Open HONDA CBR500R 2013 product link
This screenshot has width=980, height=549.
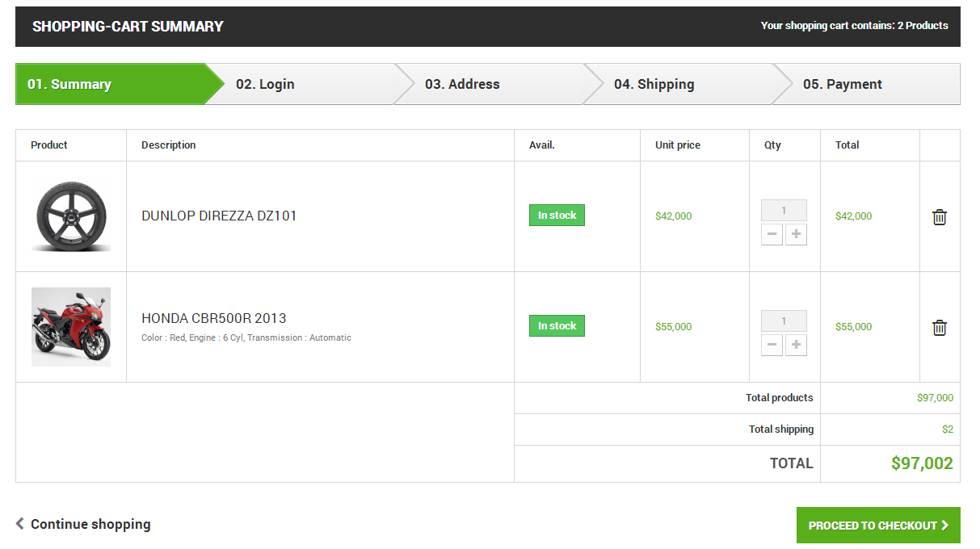(214, 318)
